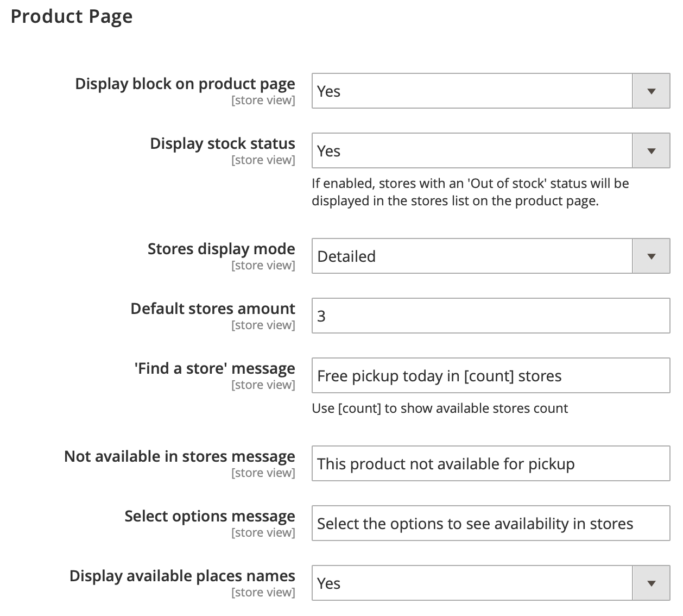Click the 'Display stock status' label
This screenshot has height=616, width=683.
click(x=223, y=143)
